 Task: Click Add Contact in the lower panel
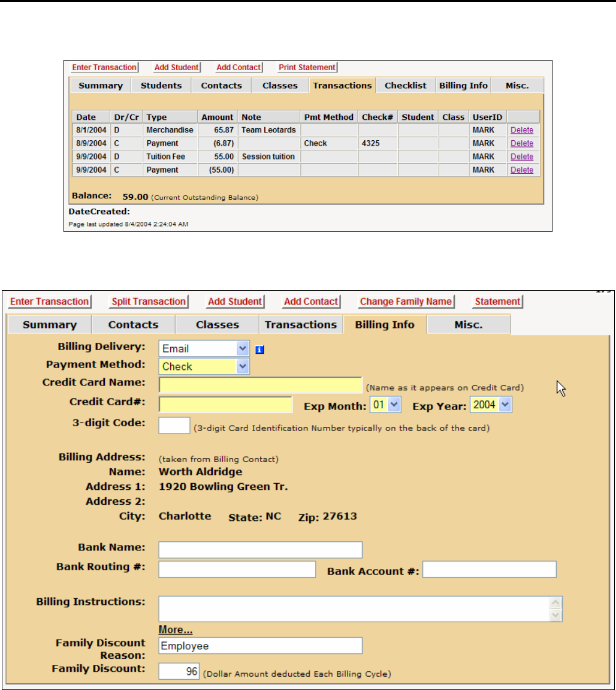(x=310, y=302)
